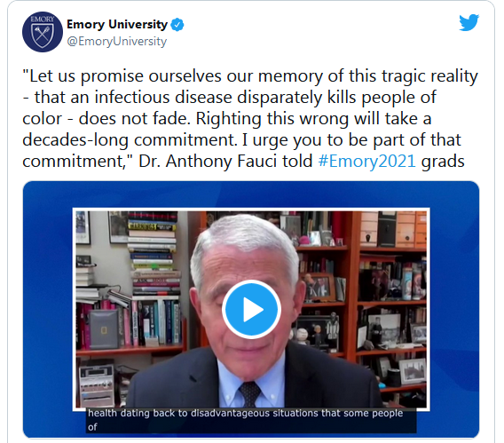Screen dimensions: 504x443
Task: Click the dotted necktie in video thumbnail
Action: click(249, 393)
